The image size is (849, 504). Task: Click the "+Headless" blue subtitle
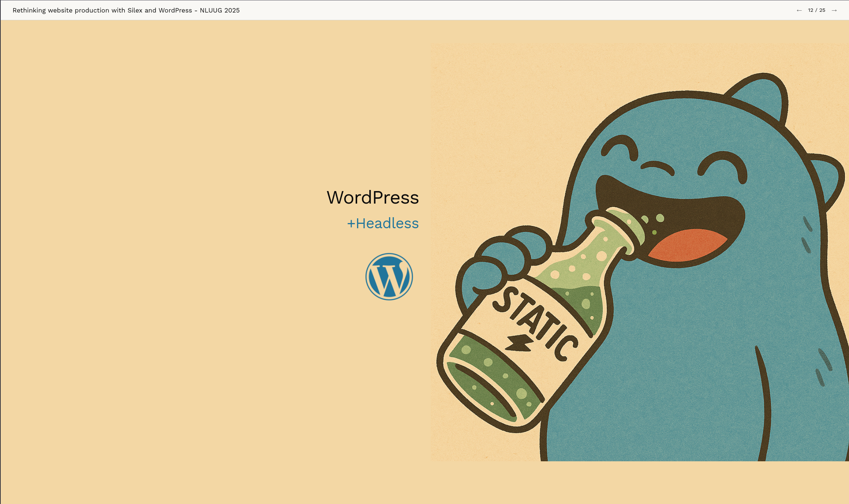click(383, 223)
